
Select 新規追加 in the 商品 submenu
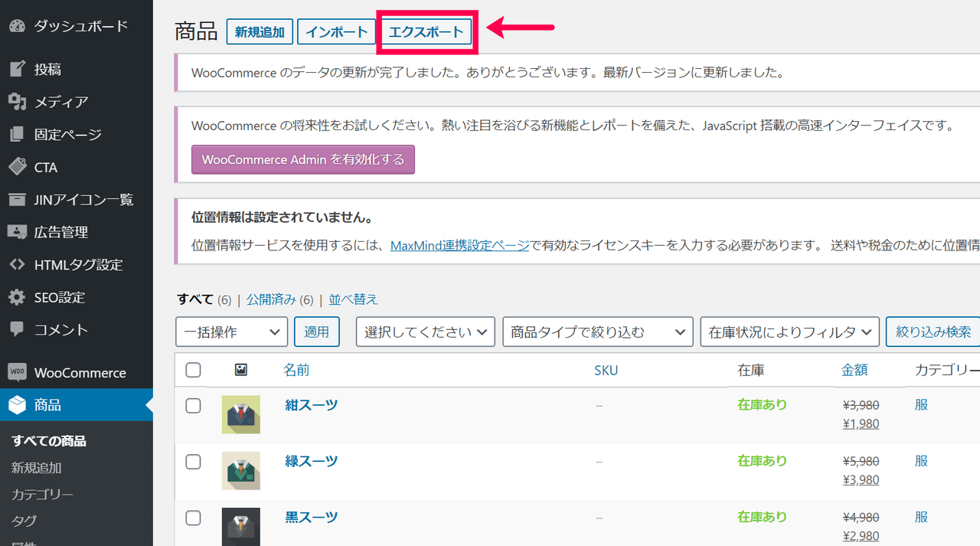[37, 468]
